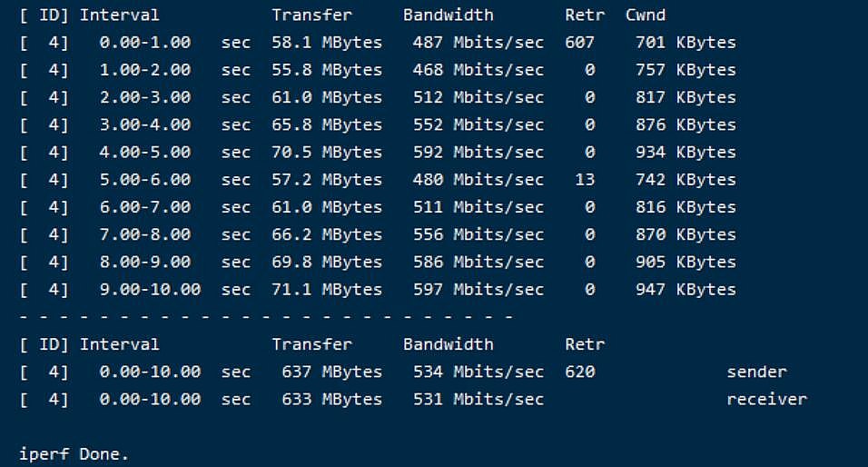Click the top Transfer column header
This screenshot has width=868, height=467.
[x=311, y=15]
